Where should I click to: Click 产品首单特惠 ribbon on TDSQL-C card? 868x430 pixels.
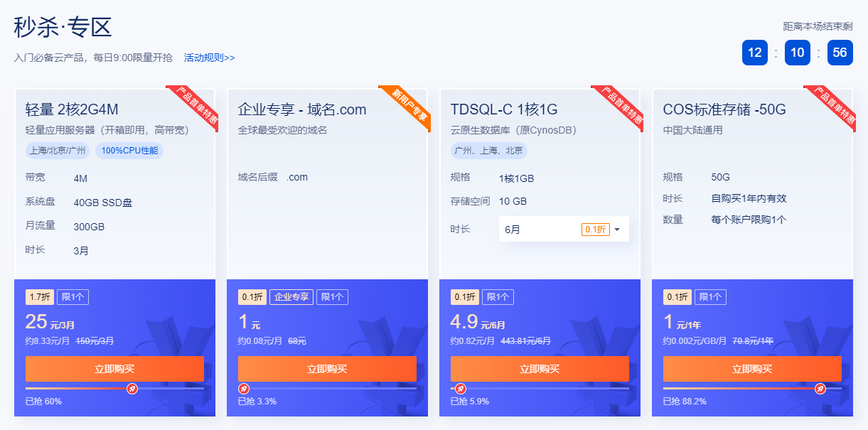pyautogui.click(x=618, y=107)
